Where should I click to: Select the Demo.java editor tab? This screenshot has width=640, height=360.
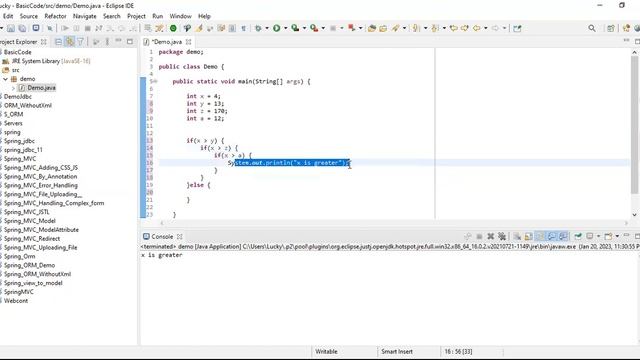coord(167,42)
